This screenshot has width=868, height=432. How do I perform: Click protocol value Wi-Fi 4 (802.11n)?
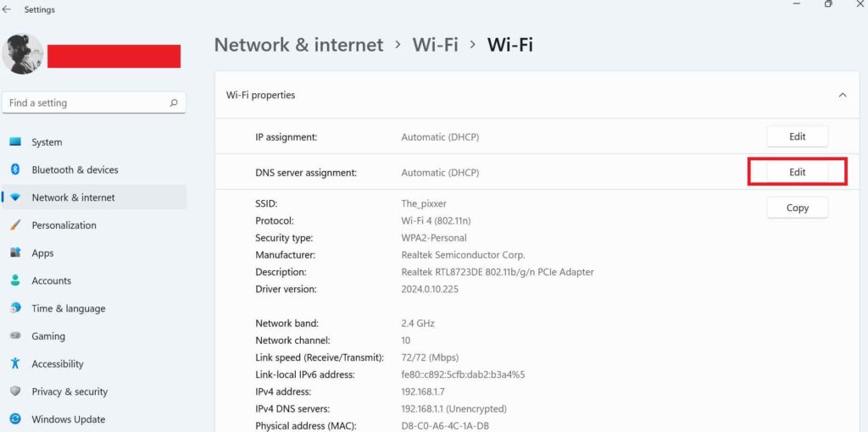(x=436, y=221)
